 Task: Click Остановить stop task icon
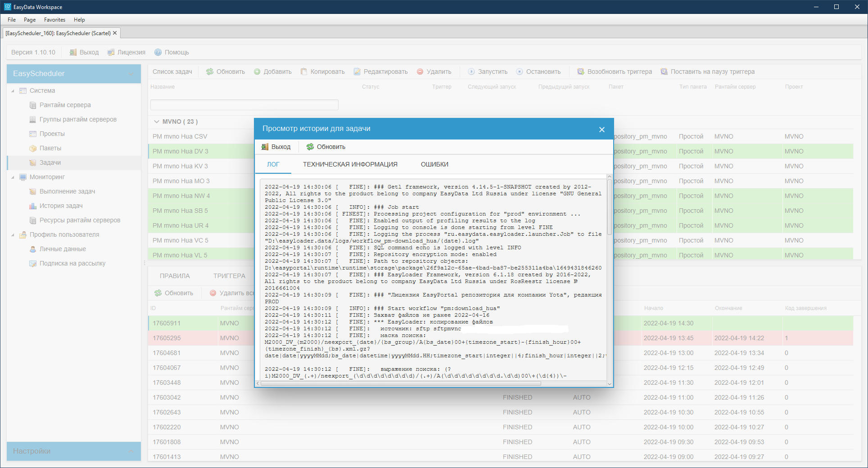pos(520,72)
